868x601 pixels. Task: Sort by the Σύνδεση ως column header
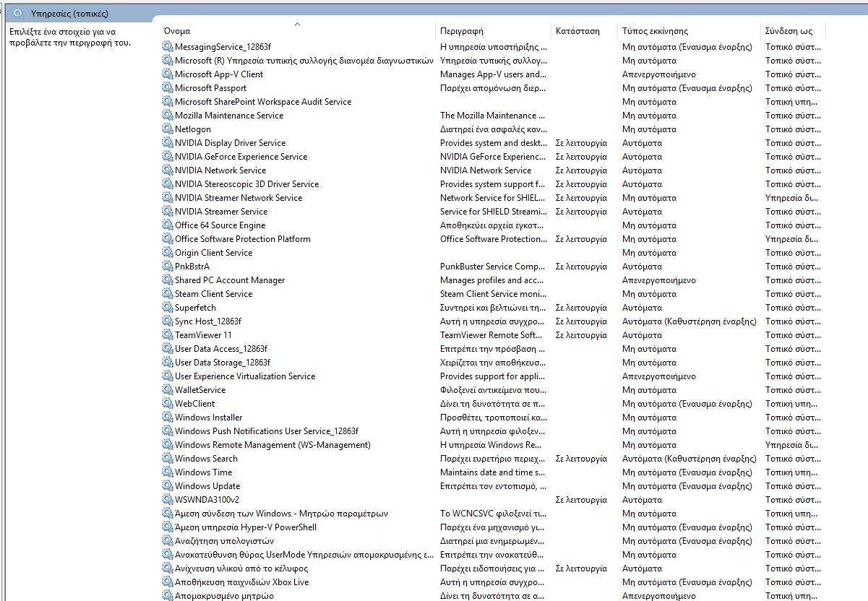(789, 31)
